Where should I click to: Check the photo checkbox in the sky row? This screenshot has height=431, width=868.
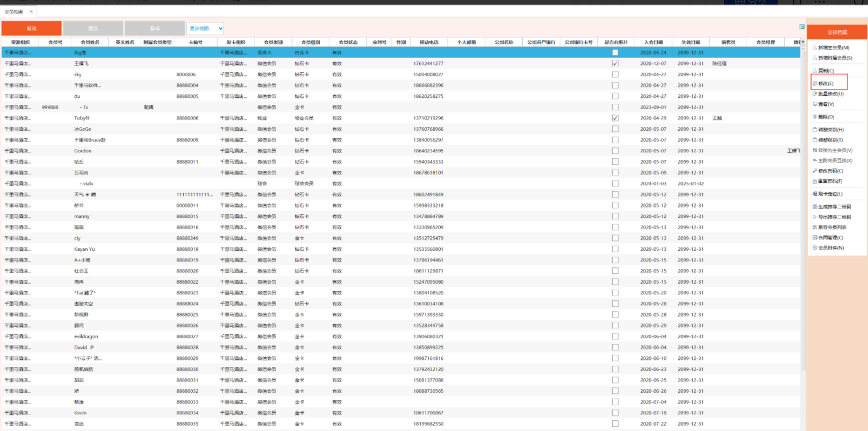point(615,74)
